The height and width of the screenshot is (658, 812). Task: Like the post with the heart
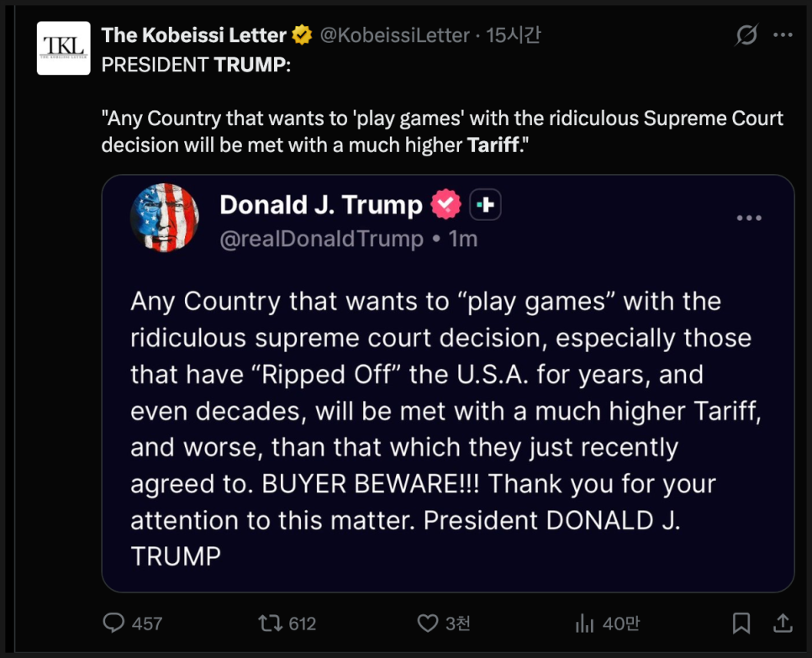click(x=428, y=623)
